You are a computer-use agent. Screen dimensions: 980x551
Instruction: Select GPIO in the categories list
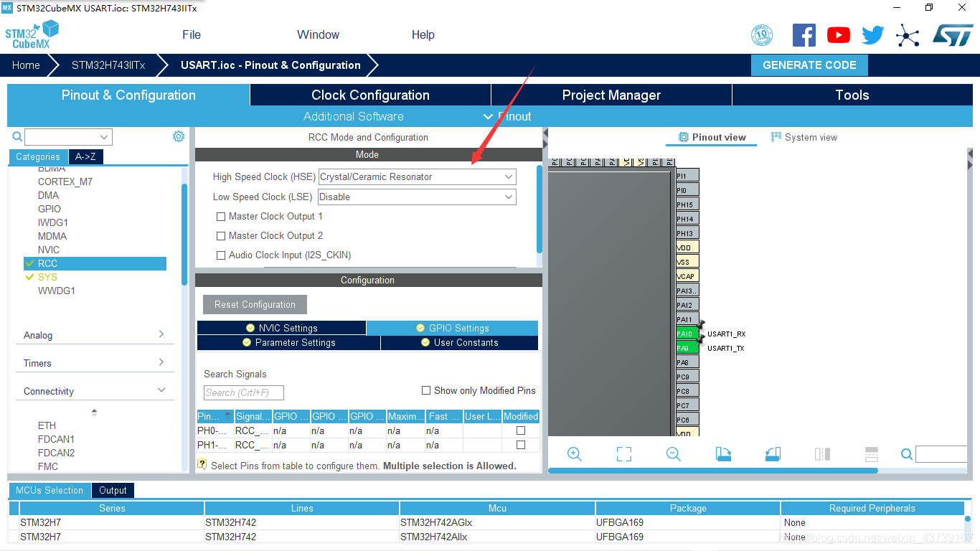click(x=50, y=209)
